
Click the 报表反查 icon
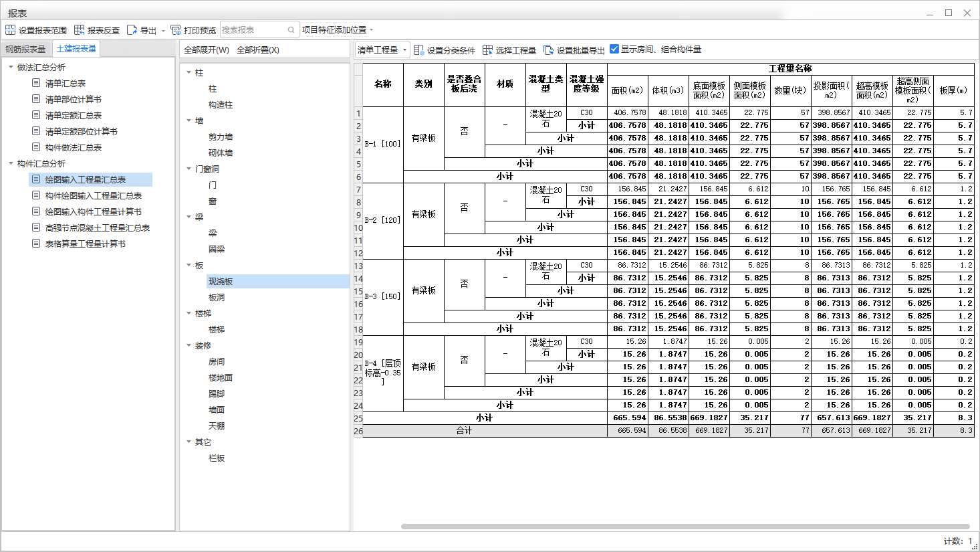tap(79, 30)
